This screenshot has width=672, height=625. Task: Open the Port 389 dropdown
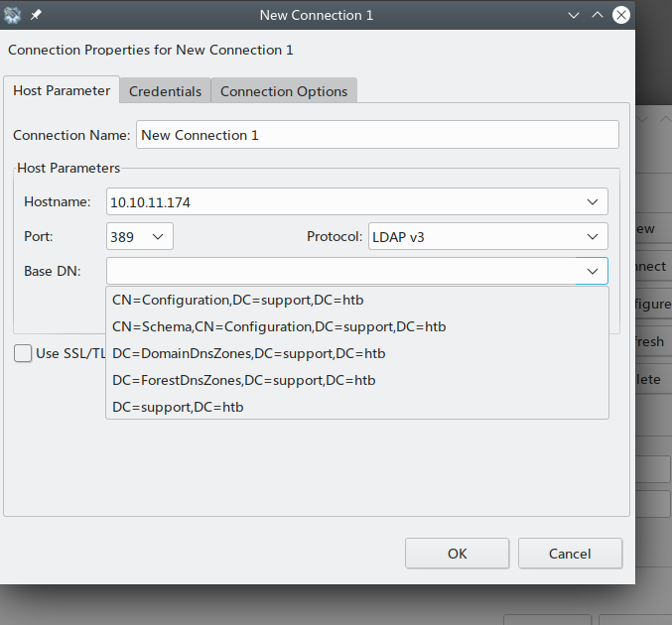pyautogui.click(x=140, y=236)
